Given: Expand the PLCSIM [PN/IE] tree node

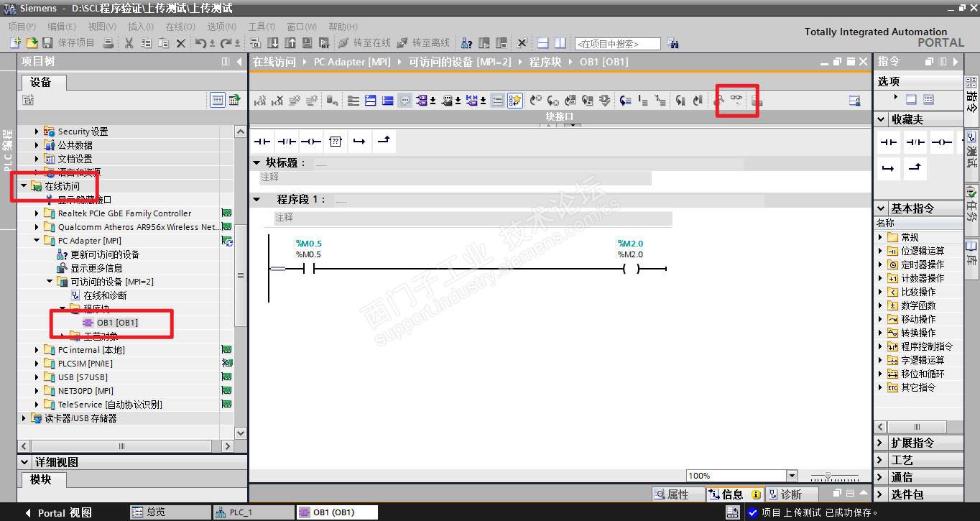Looking at the screenshot, I should click(37, 364).
